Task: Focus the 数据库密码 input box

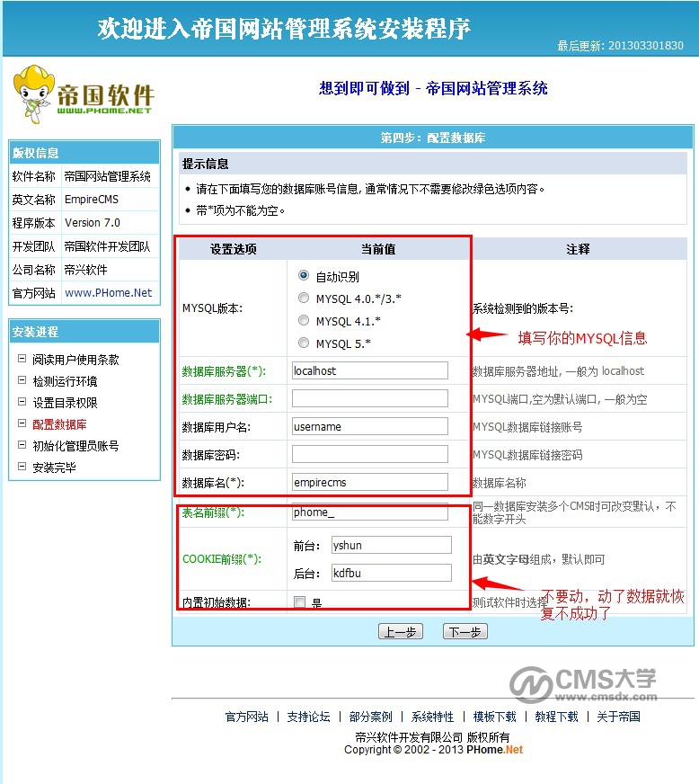Action: coord(370,455)
